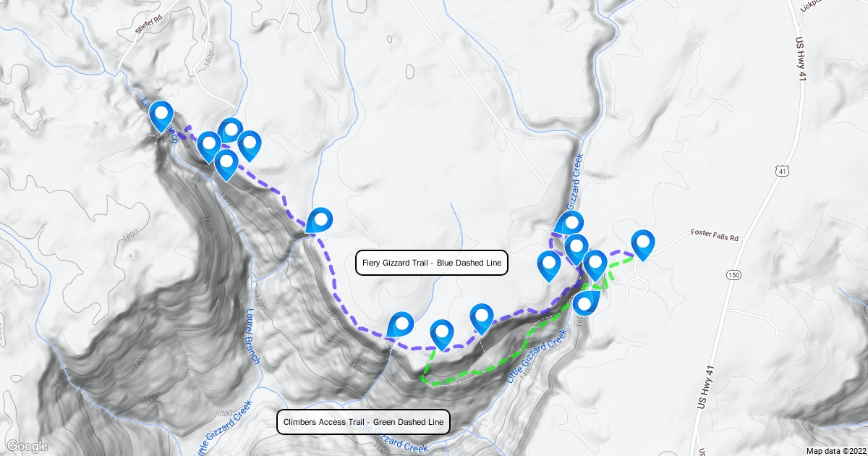Click the Stiefel Rd road label
This screenshot has width=868, height=456.
[x=147, y=28]
